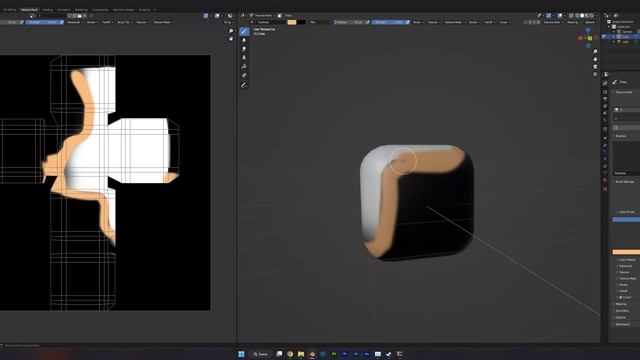Viewport: 640px width, 360px height.
Task: Select the Fill tool in viewport toolbar
Action: [244, 67]
